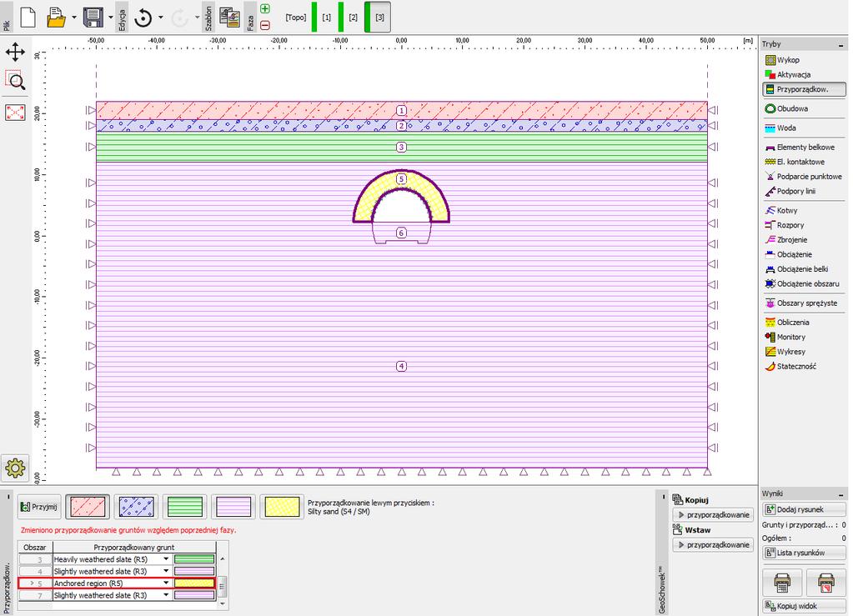Open Lista rysunków
The height and width of the screenshot is (616, 853).
point(804,553)
